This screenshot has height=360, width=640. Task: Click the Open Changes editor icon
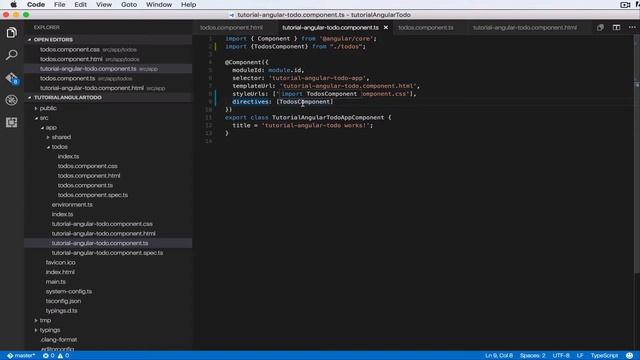pyautogui.click(x=600, y=27)
